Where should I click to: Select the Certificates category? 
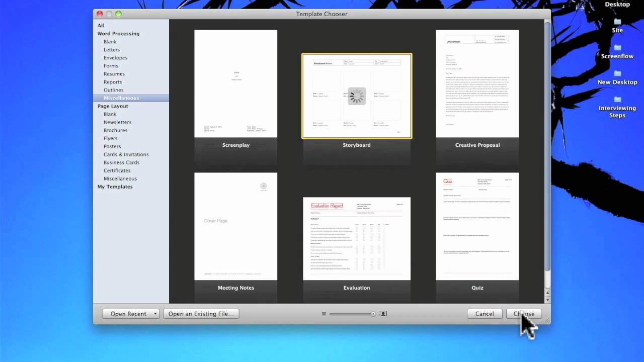click(x=117, y=170)
